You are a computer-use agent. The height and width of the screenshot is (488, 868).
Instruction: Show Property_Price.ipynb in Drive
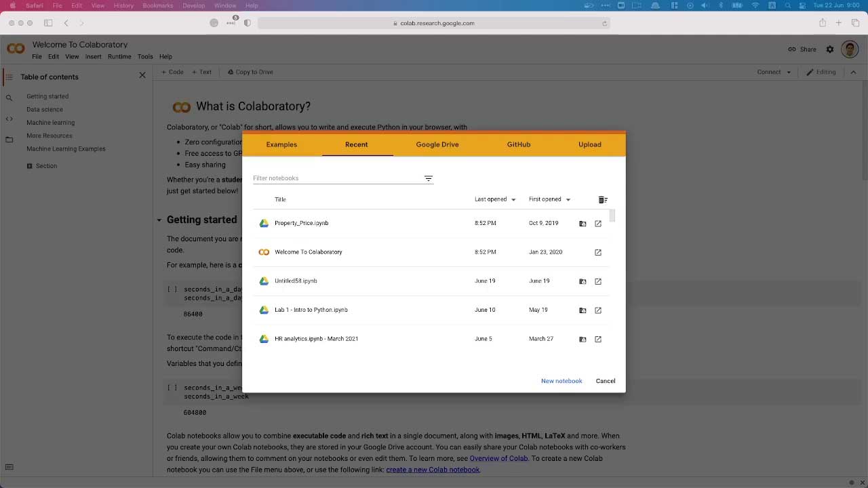[583, 224]
